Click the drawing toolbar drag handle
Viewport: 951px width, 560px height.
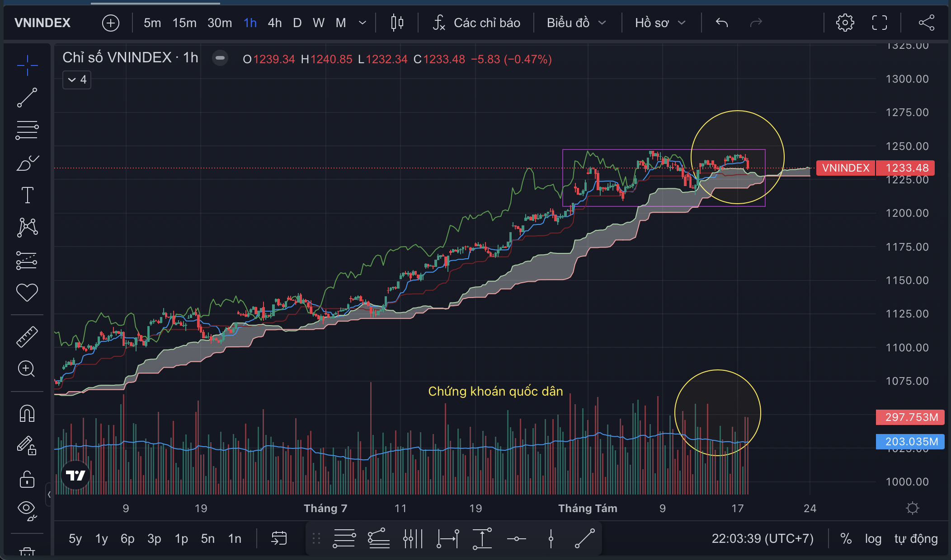coord(316,538)
